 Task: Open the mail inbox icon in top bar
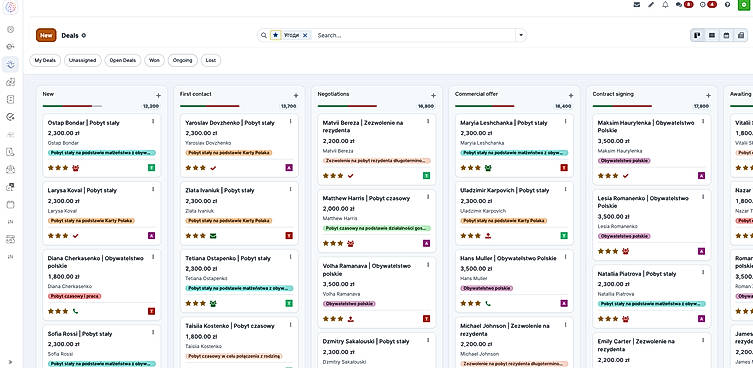[x=637, y=5]
